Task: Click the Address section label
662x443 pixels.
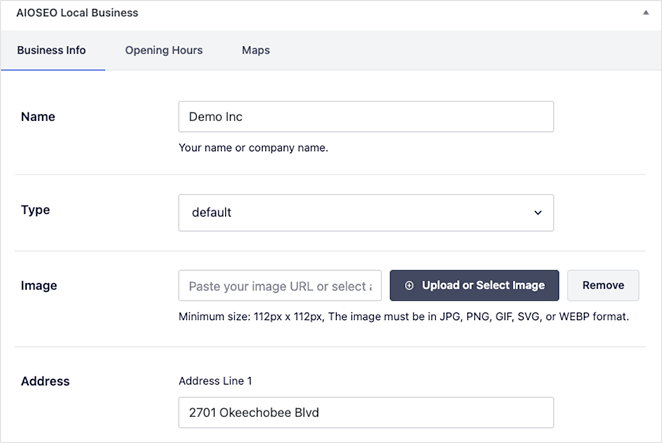Action: click(45, 381)
